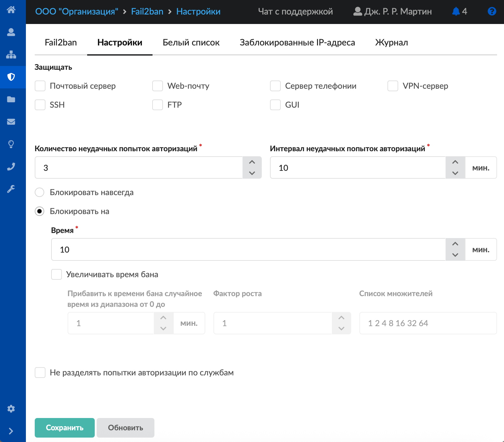Click the Обновить button
The image size is (504, 442).
pos(125,428)
